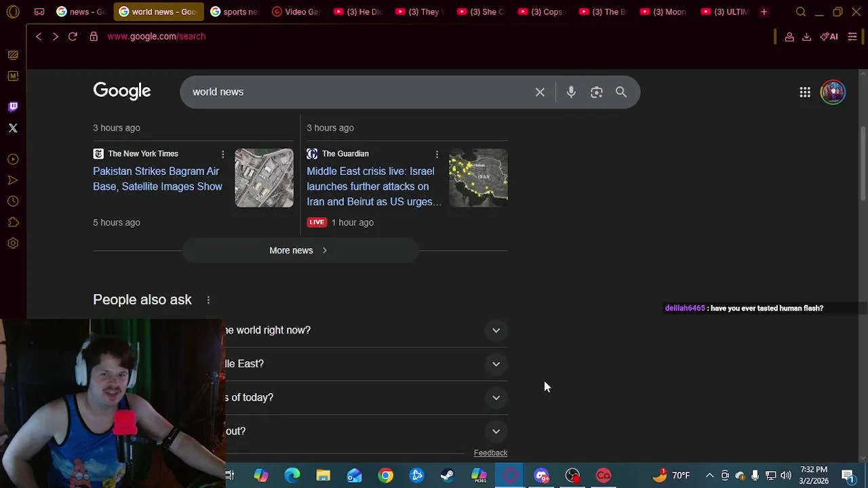Open the search tabs magnifier

pyautogui.click(x=801, y=12)
